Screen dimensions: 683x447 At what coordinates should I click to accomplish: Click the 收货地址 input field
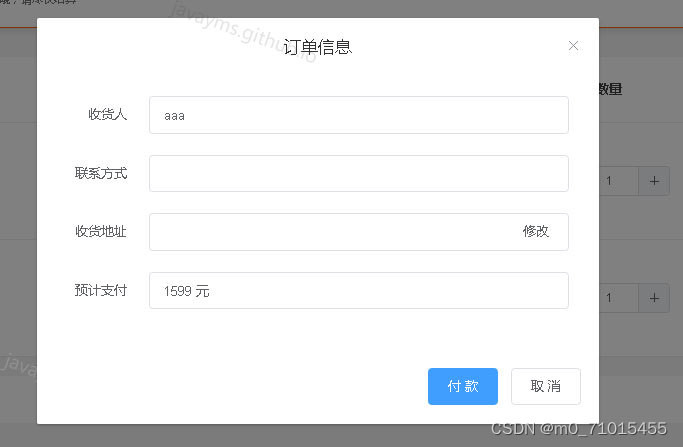pos(358,232)
